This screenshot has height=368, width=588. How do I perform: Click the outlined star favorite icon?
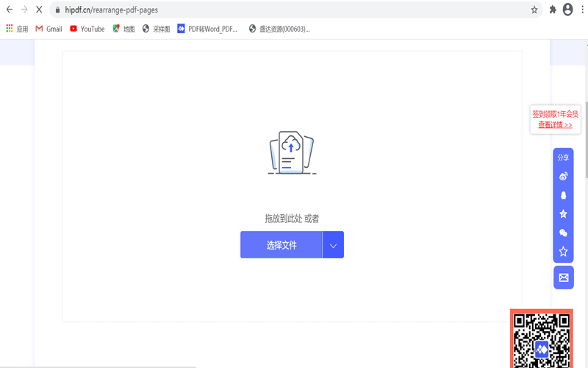pyautogui.click(x=563, y=252)
